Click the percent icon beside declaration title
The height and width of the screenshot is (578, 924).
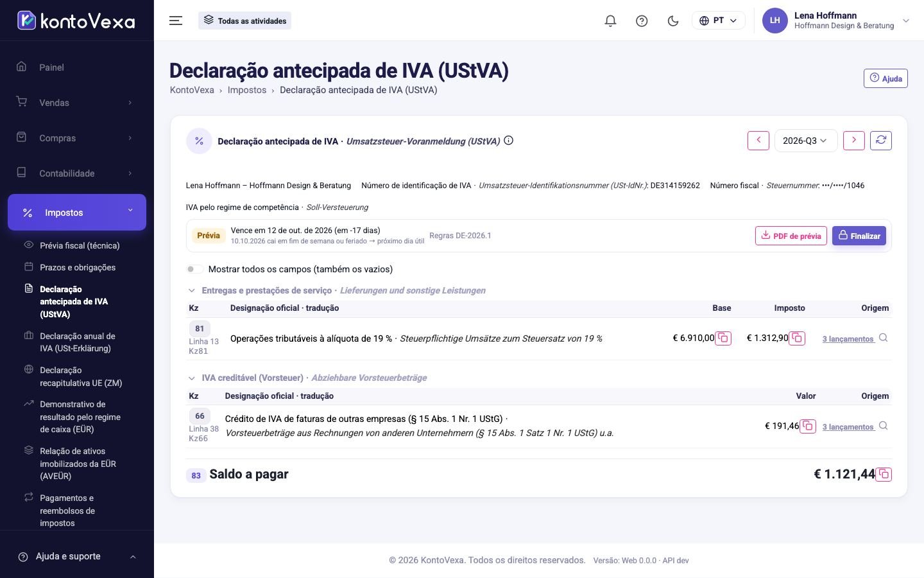pyautogui.click(x=199, y=141)
